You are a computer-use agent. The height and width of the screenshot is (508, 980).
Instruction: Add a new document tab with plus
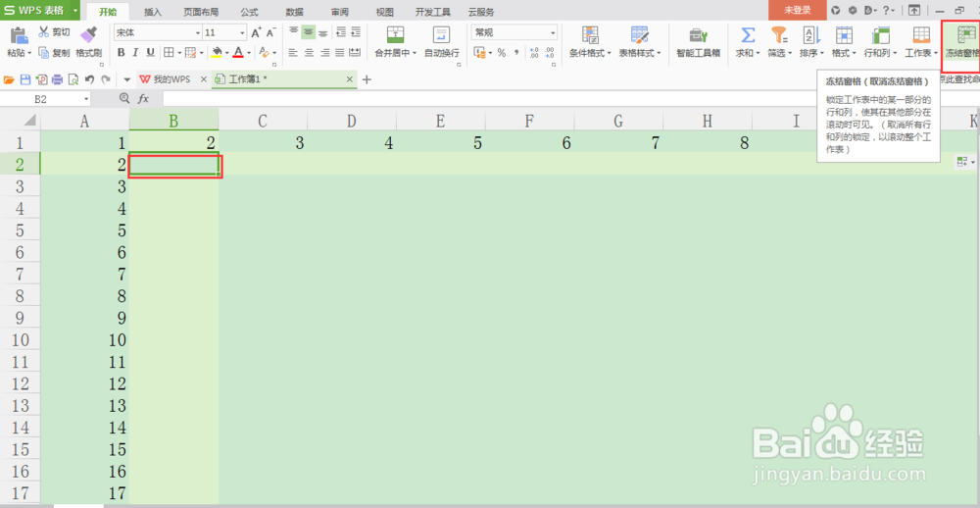coord(367,79)
